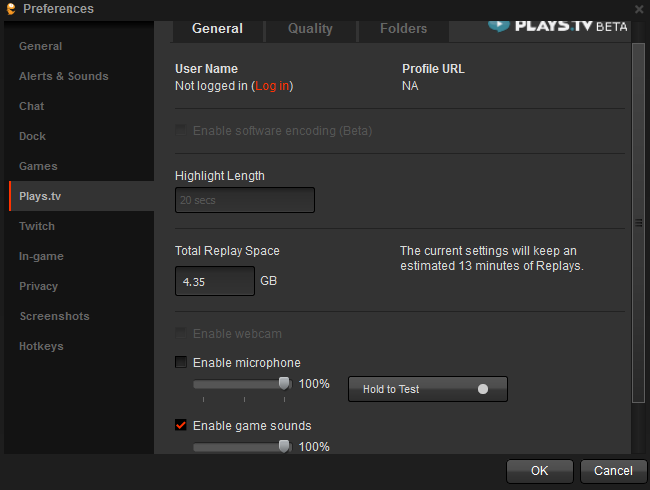
Task: Open the Screenshots preferences section
Action: (x=55, y=316)
